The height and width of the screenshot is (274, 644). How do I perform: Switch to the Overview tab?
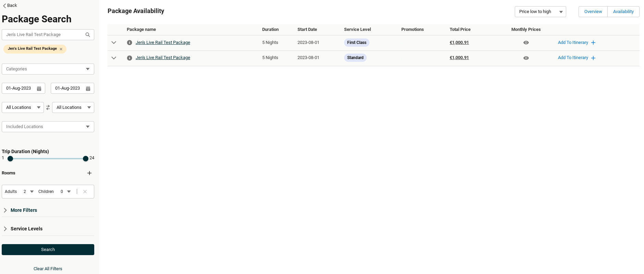point(593,12)
